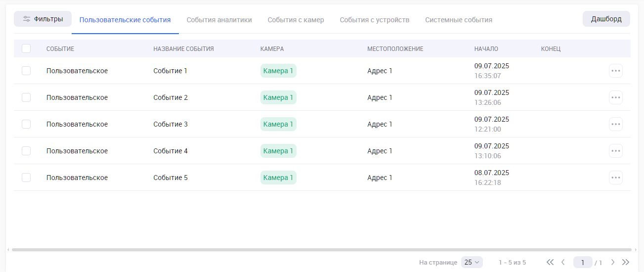Click the horizontal scrollbar below the table
Image resolution: width=644 pixels, height=272 pixels.
[x=321, y=250]
